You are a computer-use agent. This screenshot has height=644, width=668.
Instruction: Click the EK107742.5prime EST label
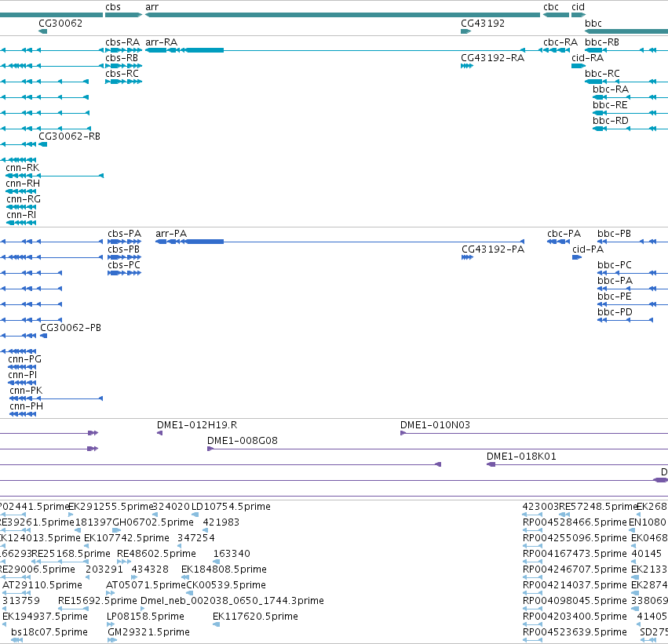126,538
